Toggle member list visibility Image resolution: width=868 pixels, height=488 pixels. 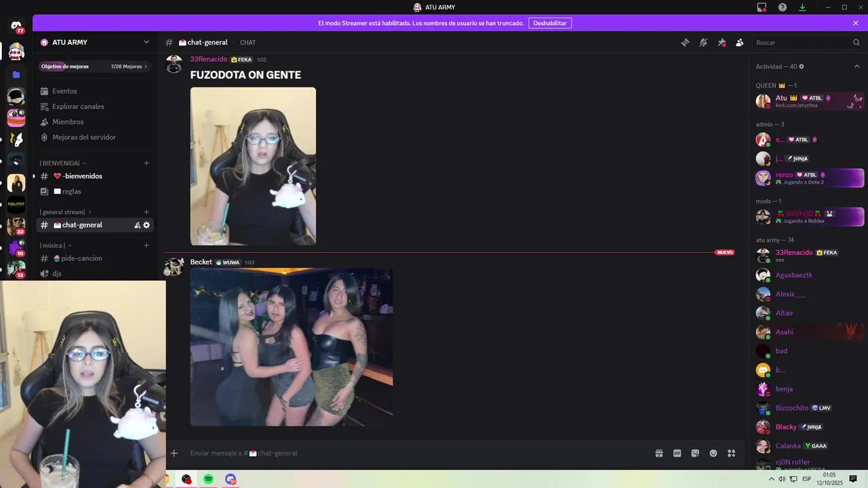coord(740,42)
